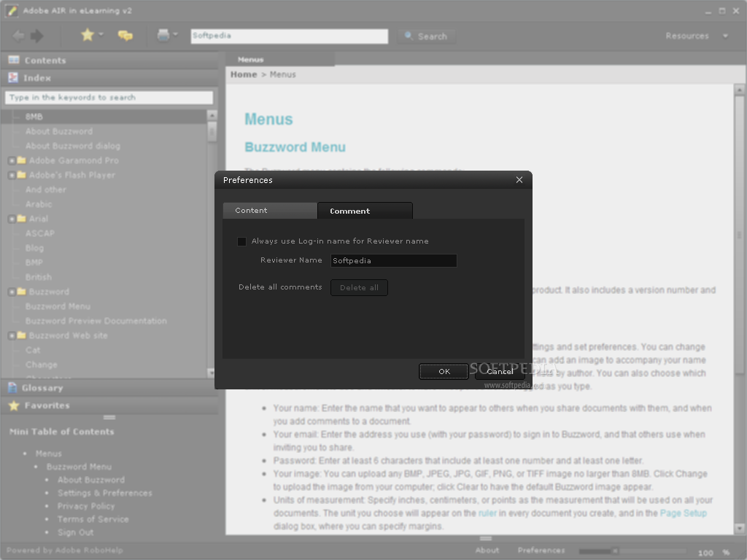Open Settings & Preferences in mini TOC
Viewport: 747px width, 560px height.
(x=105, y=494)
